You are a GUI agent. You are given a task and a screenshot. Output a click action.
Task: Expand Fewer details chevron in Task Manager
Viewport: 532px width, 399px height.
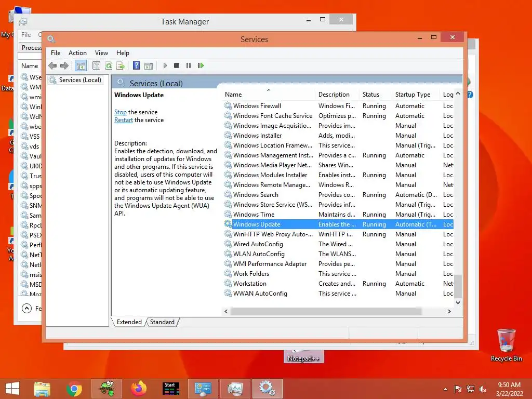[26, 308]
